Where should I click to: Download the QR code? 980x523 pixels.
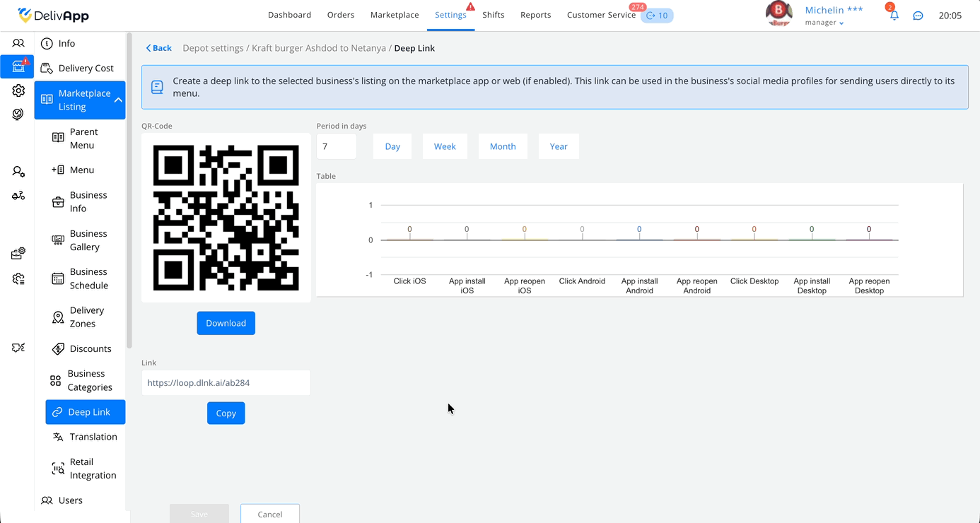[226, 323]
